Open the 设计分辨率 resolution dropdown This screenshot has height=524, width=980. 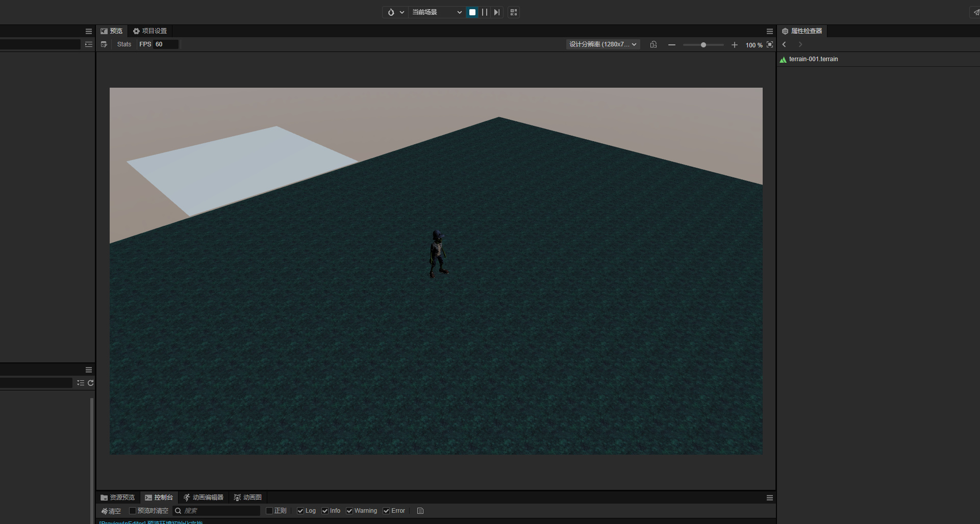pyautogui.click(x=603, y=44)
